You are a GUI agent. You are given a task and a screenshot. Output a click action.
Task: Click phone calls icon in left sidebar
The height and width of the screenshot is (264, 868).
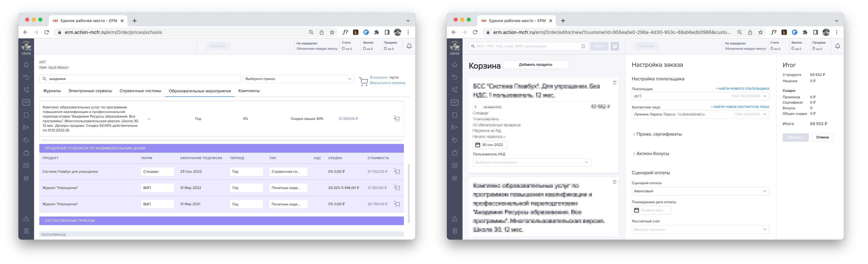[x=26, y=90]
